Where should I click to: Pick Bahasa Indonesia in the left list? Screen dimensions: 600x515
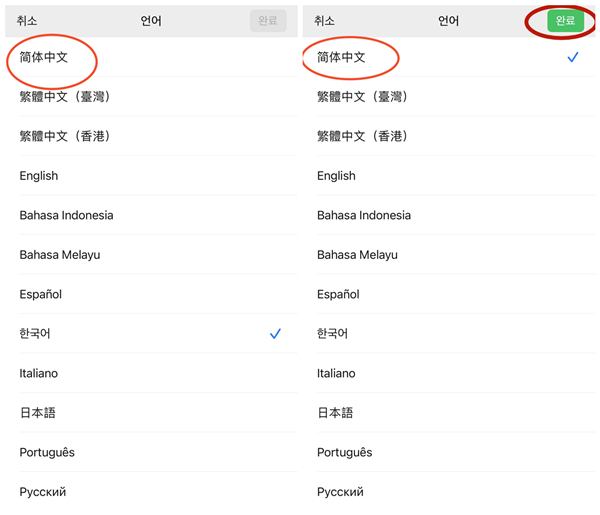tap(67, 215)
